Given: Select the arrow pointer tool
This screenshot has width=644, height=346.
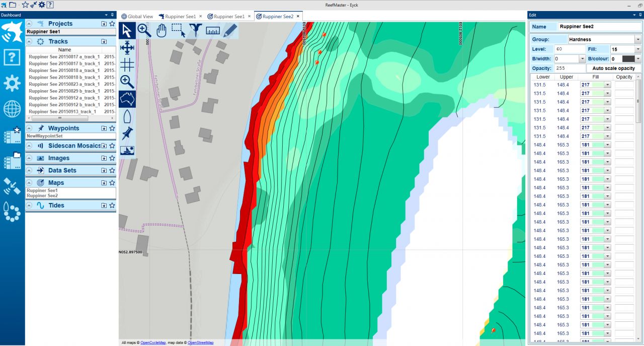Looking at the screenshot, I should click(127, 31).
